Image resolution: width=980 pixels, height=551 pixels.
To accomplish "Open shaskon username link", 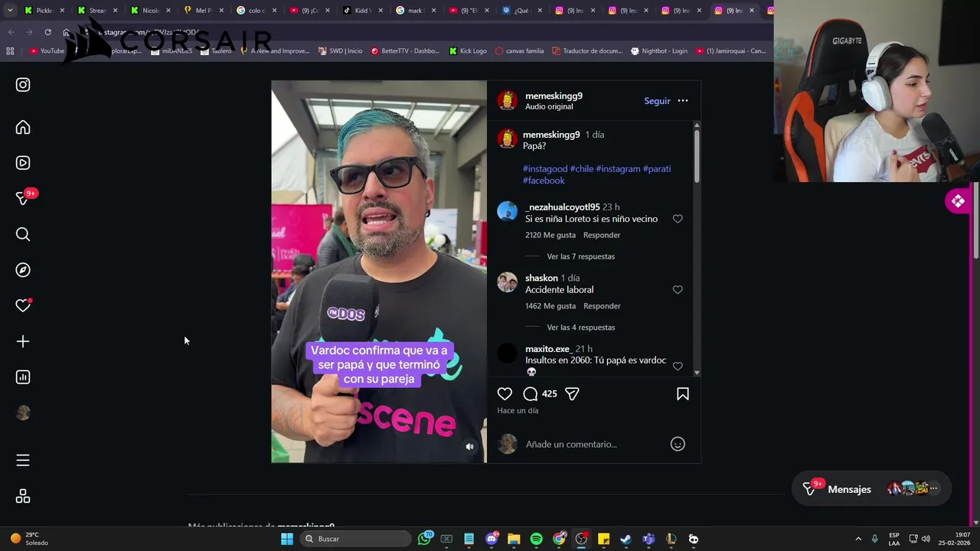I will (x=541, y=278).
